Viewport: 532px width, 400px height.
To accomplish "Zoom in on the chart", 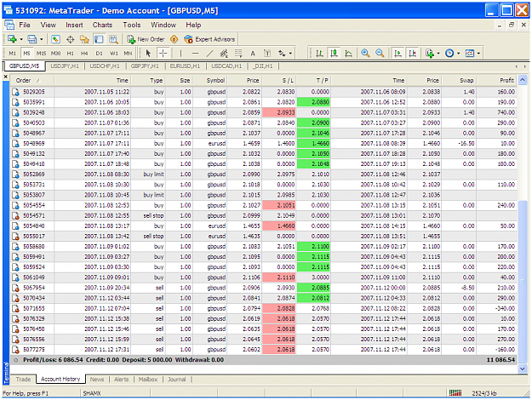I will pyautogui.click(x=365, y=54).
